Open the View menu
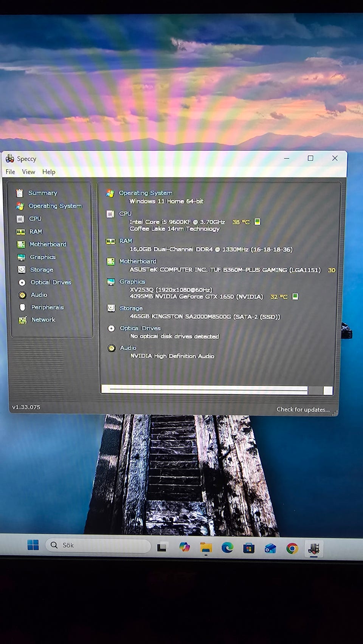Image resolution: width=363 pixels, height=644 pixels. [28, 172]
